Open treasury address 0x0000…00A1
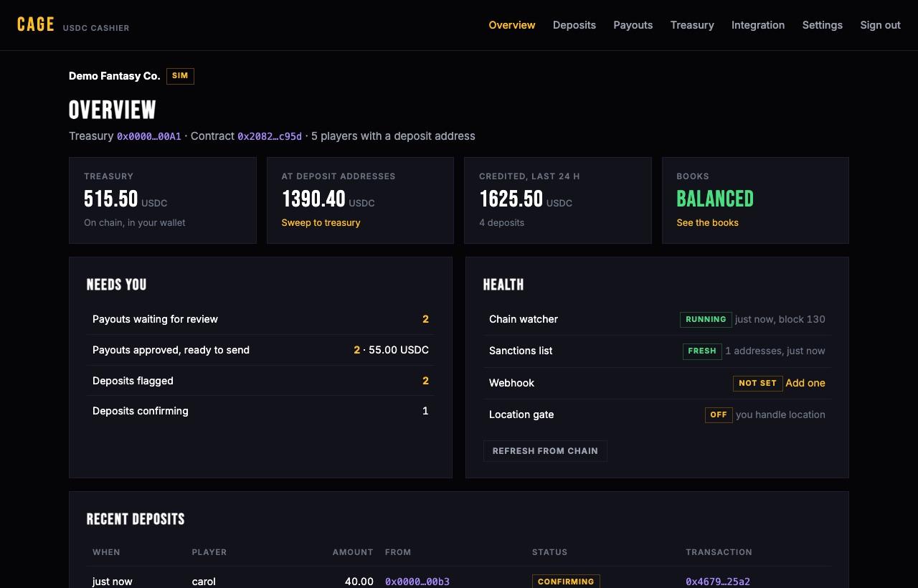The height and width of the screenshot is (588, 918). (x=149, y=136)
